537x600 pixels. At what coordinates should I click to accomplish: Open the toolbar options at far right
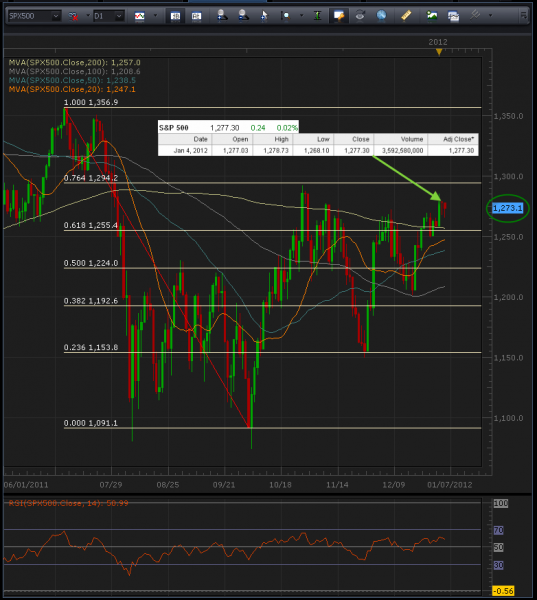pyautogui.click(x=523, y=16)
